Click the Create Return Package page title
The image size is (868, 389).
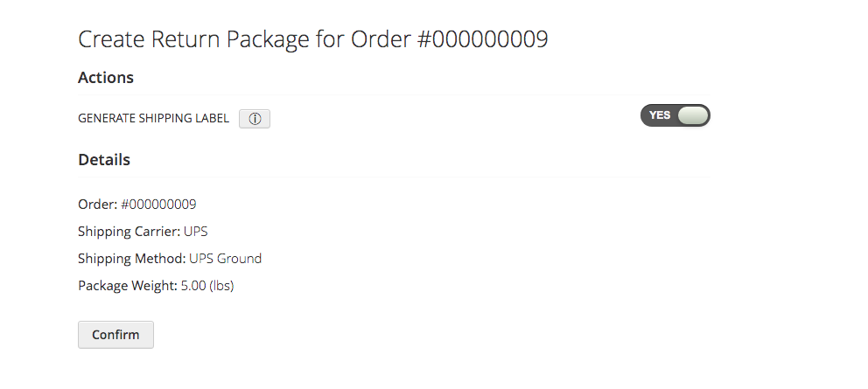tap(312, 39)
